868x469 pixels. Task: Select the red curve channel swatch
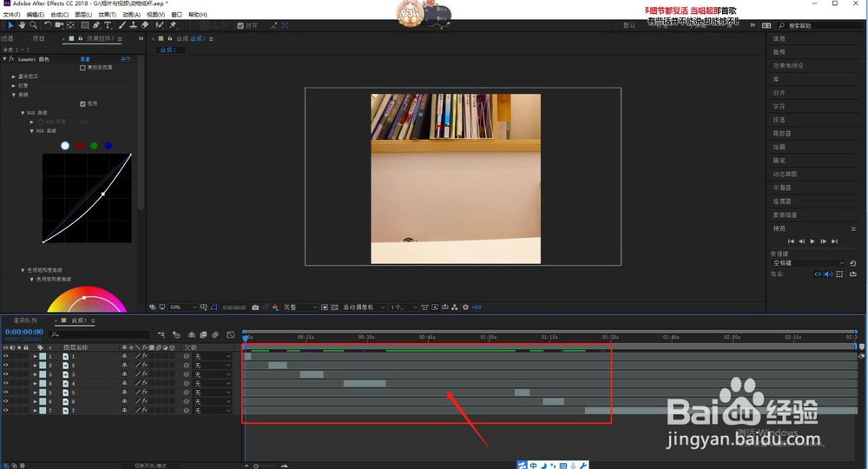(x=80, y=146)
